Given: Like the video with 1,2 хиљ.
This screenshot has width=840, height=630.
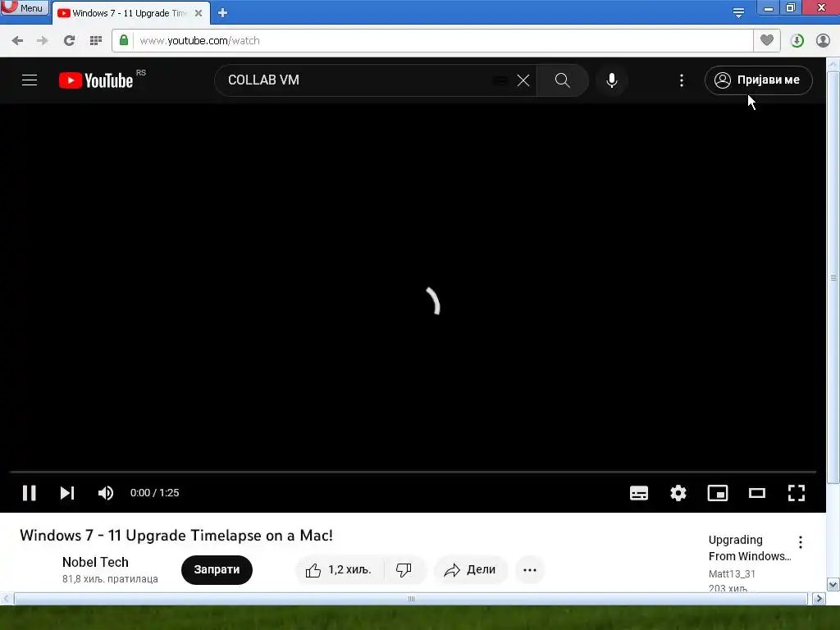Looking at the screenshot, I should coord(339,570).
